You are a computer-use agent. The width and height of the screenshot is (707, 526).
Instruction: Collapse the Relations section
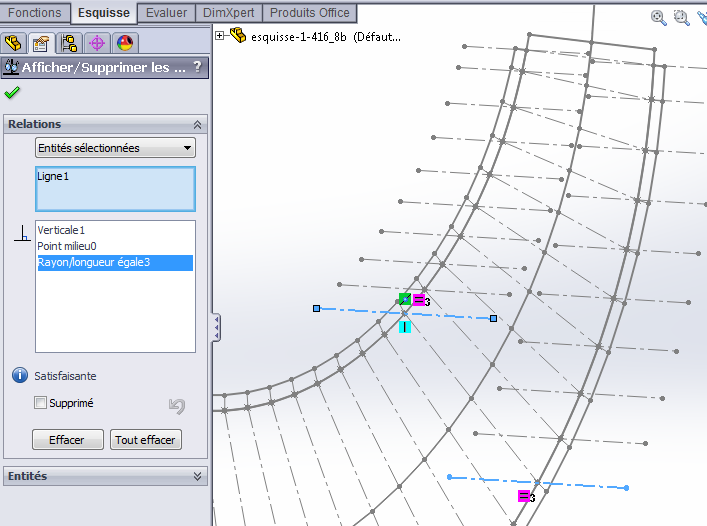[x=197, y=125]
